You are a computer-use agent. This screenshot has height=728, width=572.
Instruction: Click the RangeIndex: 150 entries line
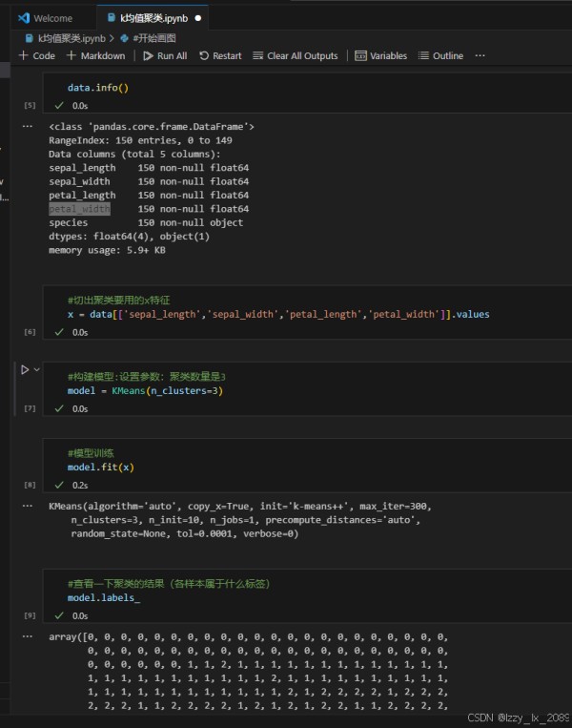pyautogui.click(x=140, y=140)
